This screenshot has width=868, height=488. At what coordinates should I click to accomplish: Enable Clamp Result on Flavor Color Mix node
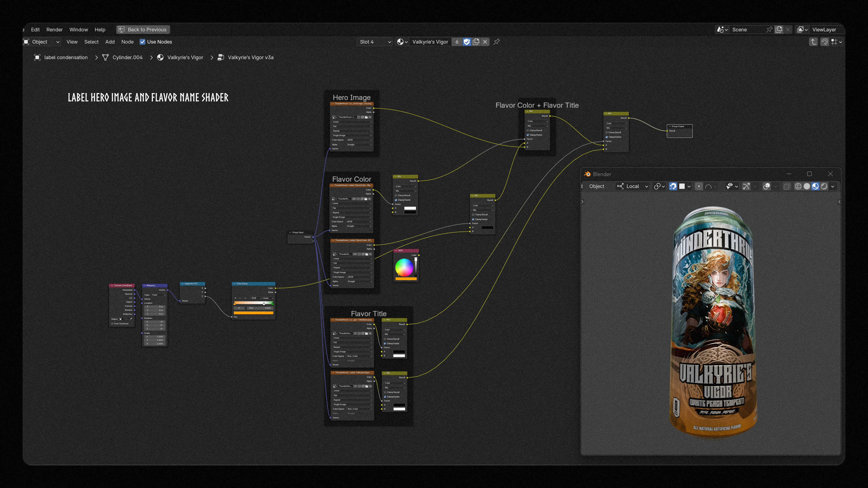click(x=396, y=195)
